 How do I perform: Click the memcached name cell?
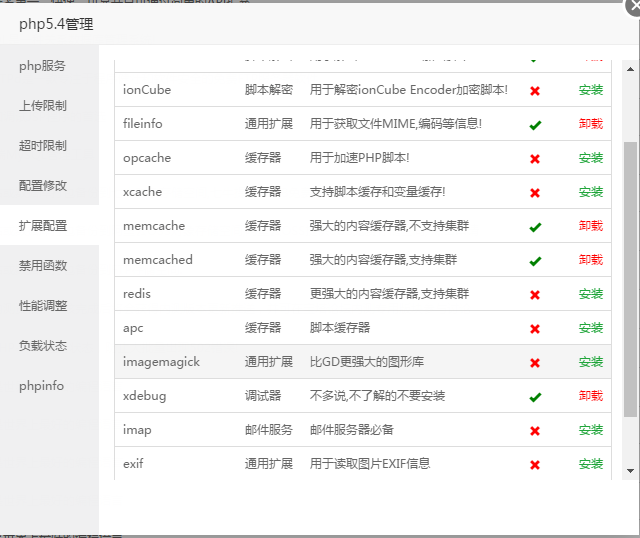158,260
